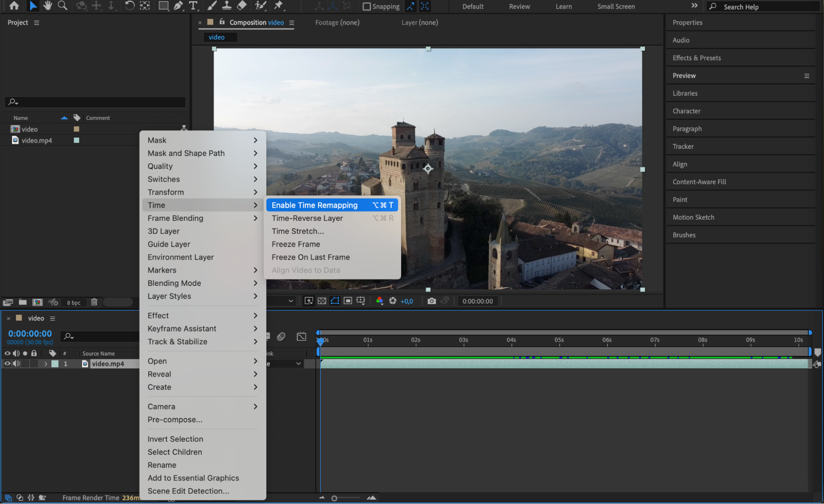Choose Freeze Frame from Time submenu
Viewport: 824px width, 504px height.
[296, 244]
